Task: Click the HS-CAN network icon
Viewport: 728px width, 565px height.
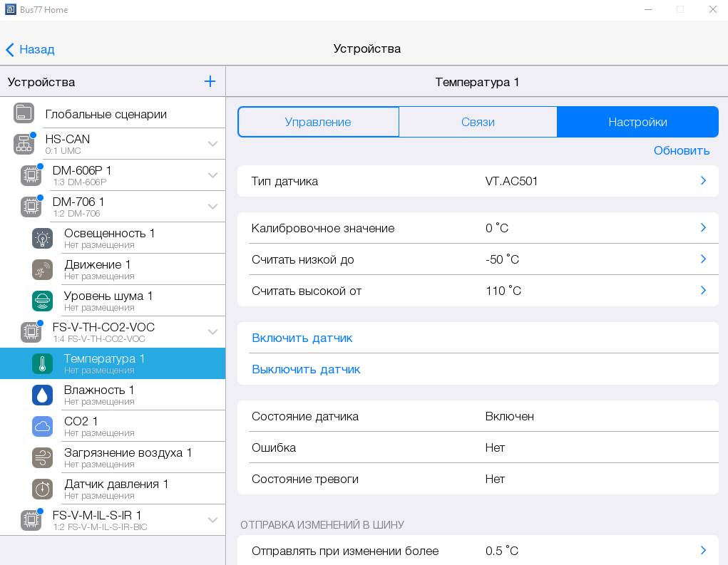Action: [24, 144]
